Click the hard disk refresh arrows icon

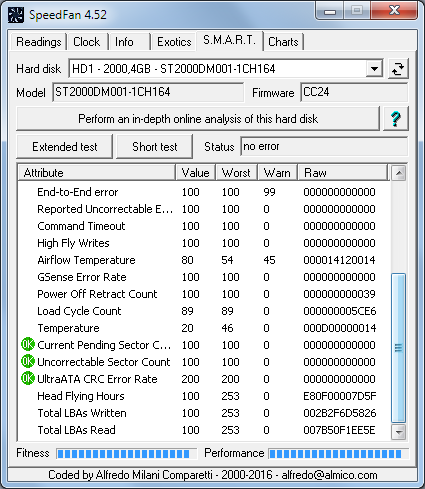(x=398, y=69)
